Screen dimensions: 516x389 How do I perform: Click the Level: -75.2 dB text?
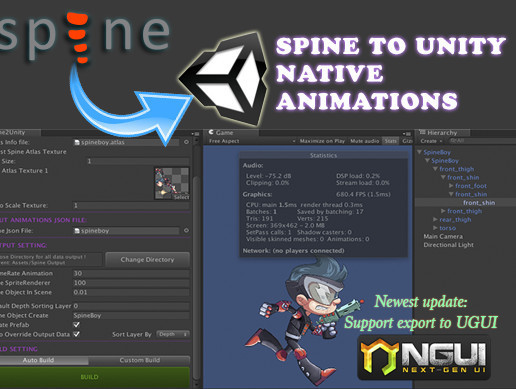(x=268, y=176)
